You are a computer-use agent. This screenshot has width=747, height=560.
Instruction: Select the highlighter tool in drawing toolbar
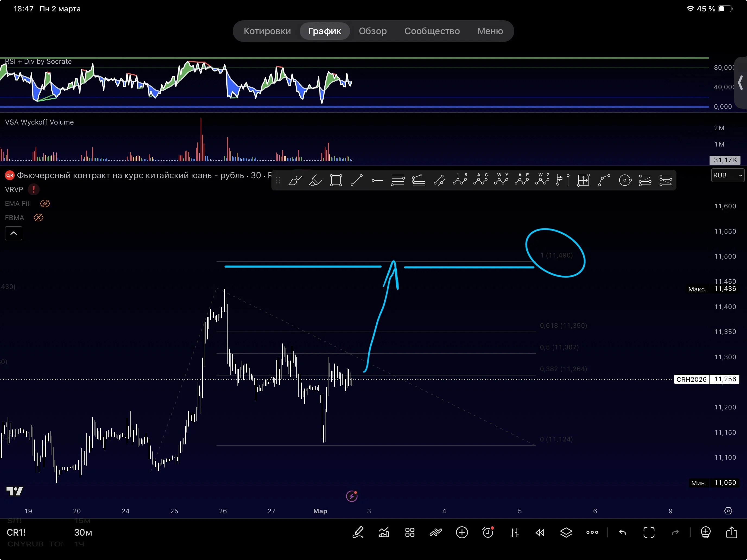click(315, 180)
